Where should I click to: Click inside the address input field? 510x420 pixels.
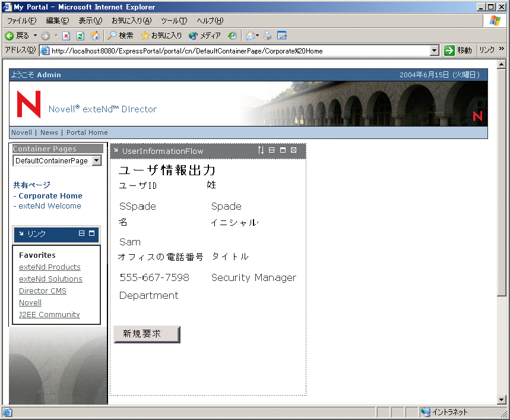(237, 50)
